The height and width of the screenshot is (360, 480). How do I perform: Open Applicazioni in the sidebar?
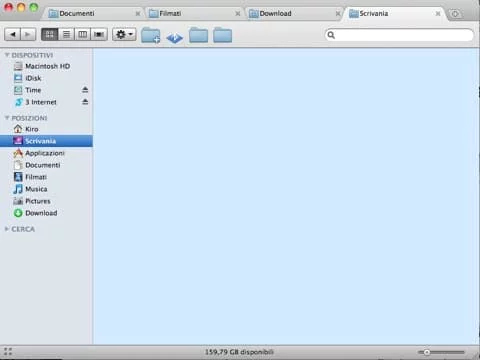click(45, 153)
